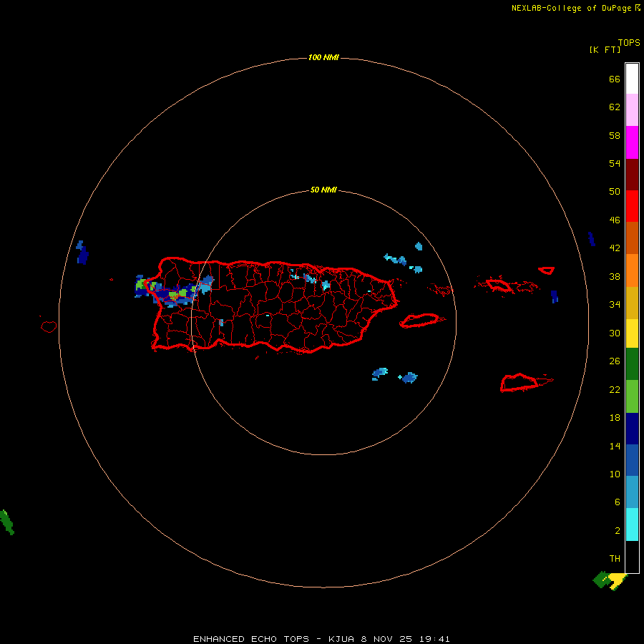Image resolution: width=644 pixels, height=644 pixels.
Task: Click the "66" legend value
Action: click(x=615, y=79)
